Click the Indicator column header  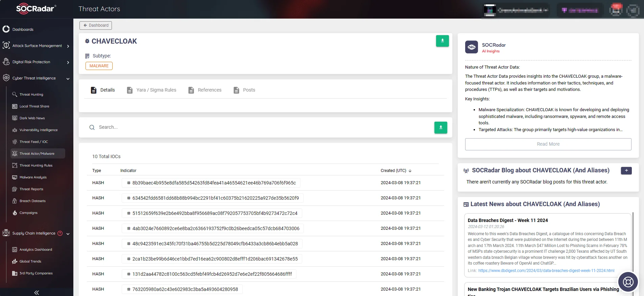pos(128,171)
